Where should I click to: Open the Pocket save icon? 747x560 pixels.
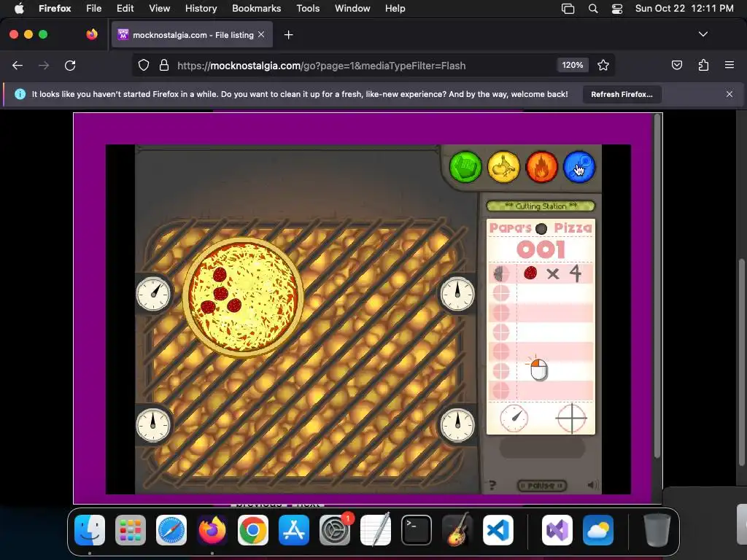(676, 66)
